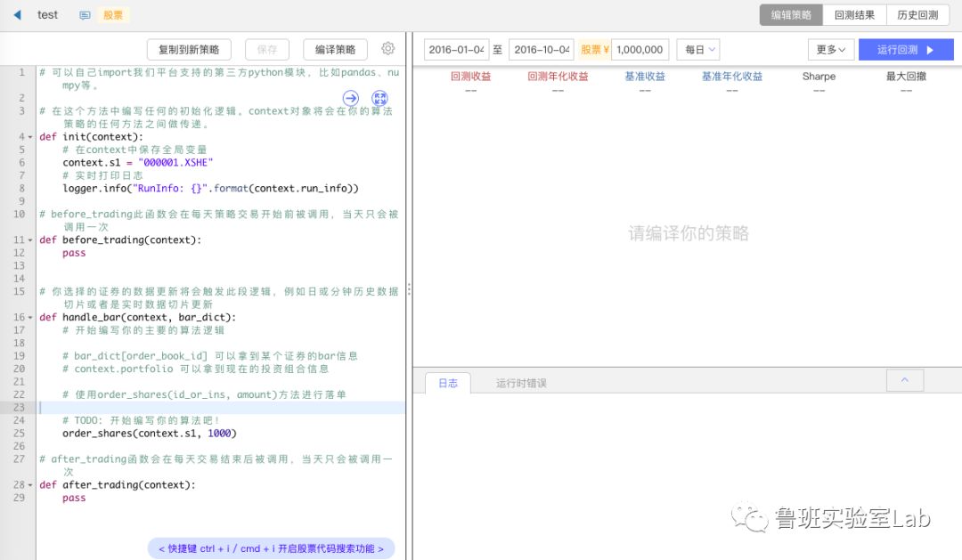Open the 每日 frequency dropdown
This screenshot has width=962, height=560.
(x=698, y=50)
